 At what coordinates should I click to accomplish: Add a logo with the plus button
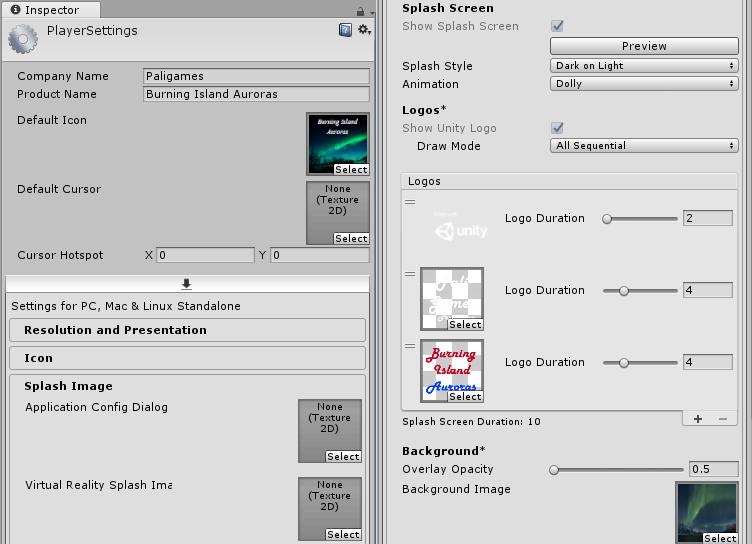tap(698, 419)
